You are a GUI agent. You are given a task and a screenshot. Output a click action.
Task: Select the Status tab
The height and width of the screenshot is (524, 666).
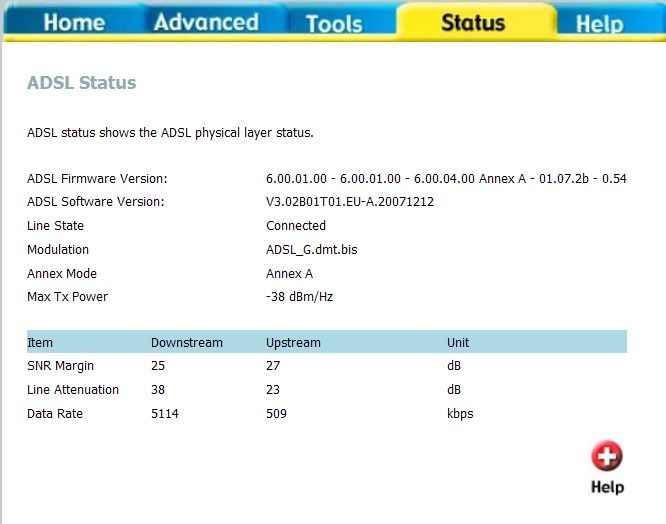475,22
